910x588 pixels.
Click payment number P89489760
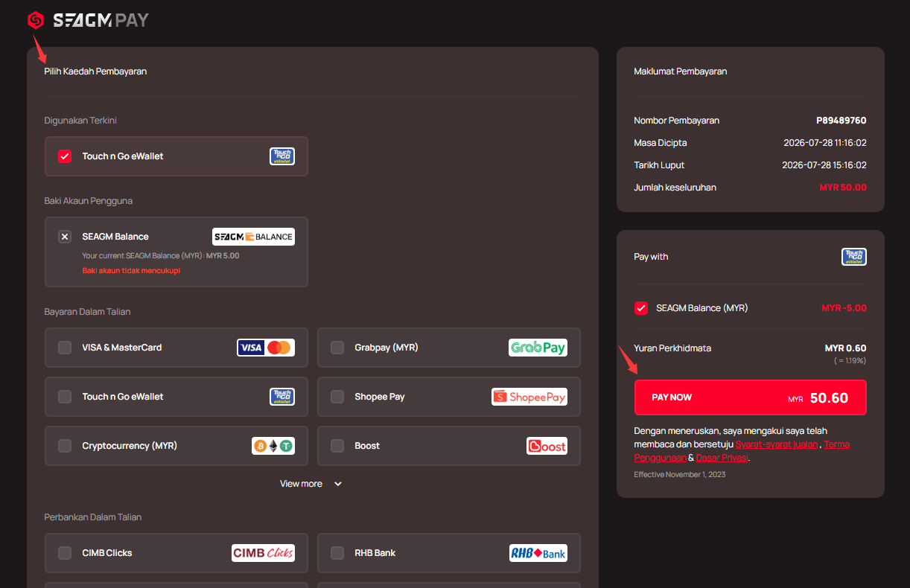coord(841,121)
